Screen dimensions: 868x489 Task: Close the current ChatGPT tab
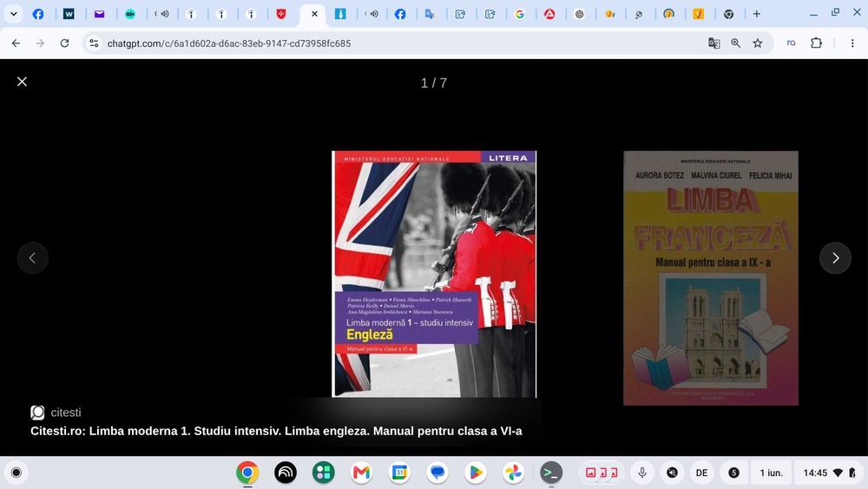tap(314, 14)
